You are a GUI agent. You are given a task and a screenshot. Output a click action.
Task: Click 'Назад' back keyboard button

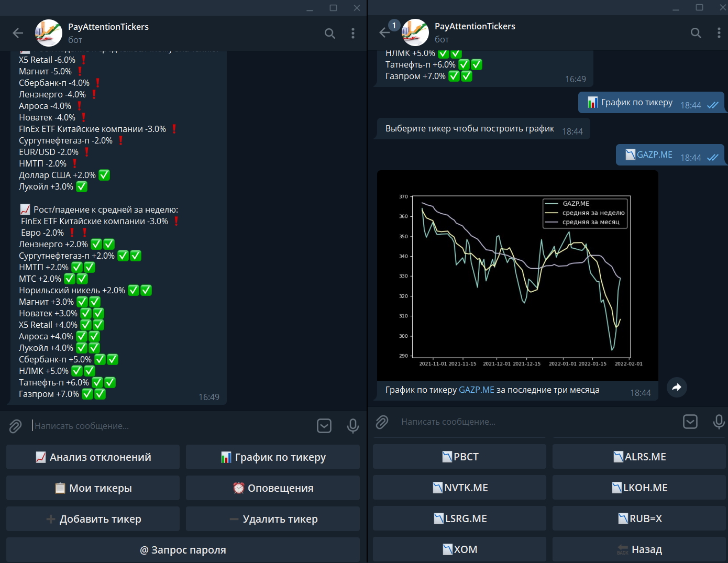coord(639,549)
